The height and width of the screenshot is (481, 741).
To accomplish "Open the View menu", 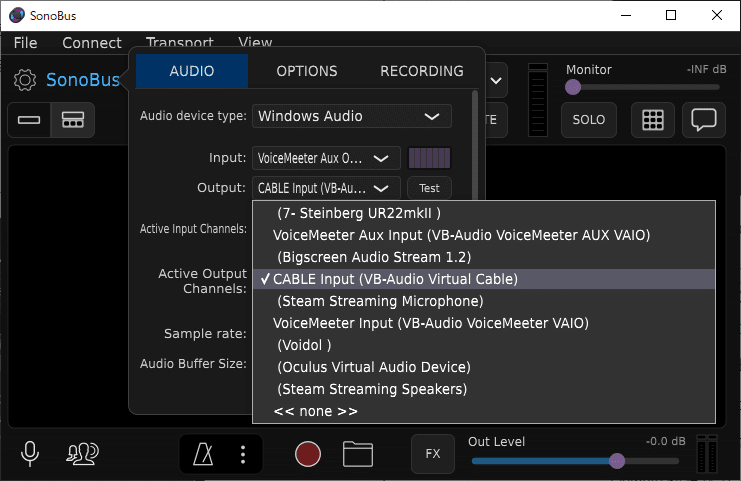I will coord(255,42).
